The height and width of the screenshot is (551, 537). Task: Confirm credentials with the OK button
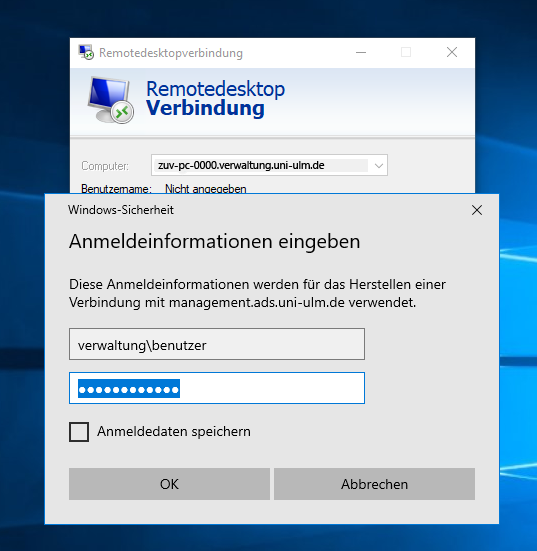click(169, 484)
